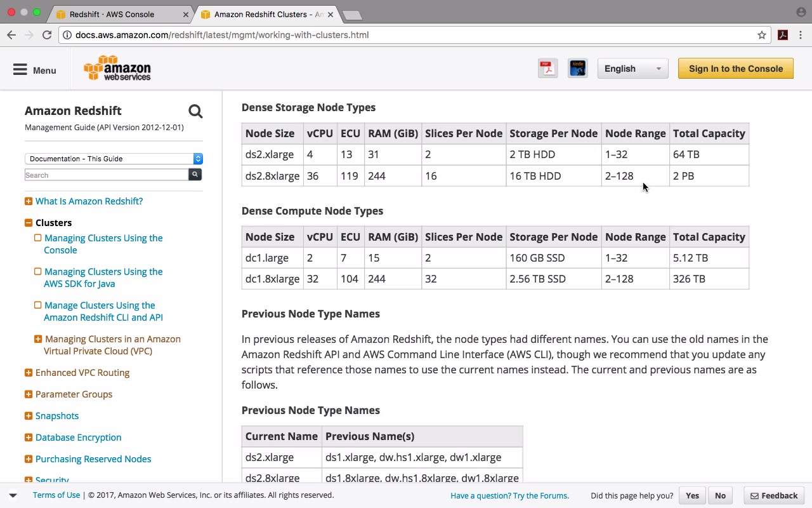Click the 2.56 TB SSD storage cell
Viewport: 812px width, 508px height.
click(553, 279)
